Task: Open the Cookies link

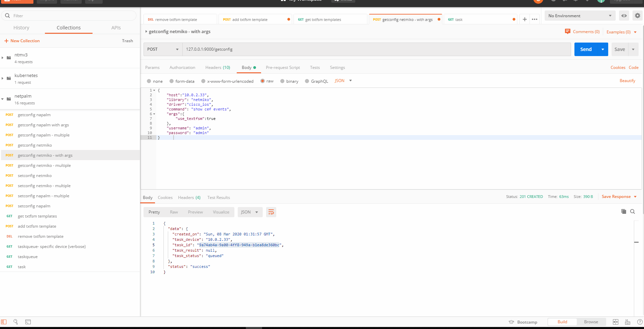Action: 618,68
